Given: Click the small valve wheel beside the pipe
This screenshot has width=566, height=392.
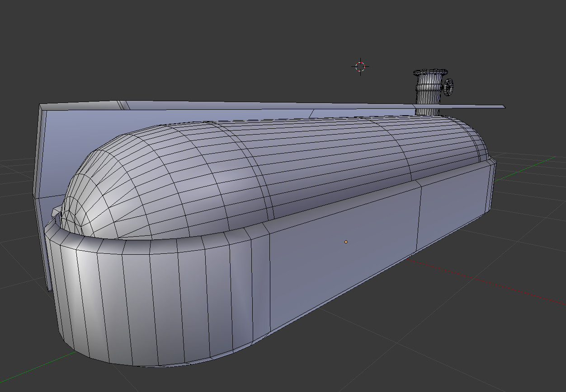Looking at the screenshot, I should pos(449,87).
